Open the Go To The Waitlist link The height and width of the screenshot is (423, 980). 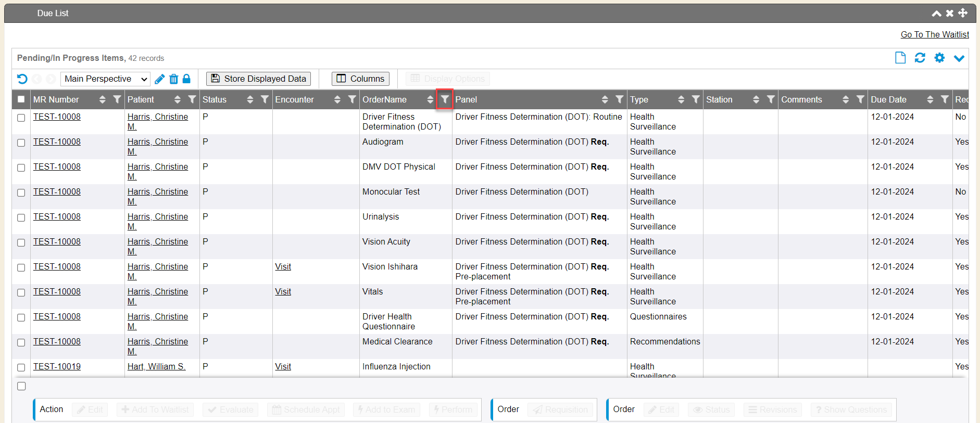(935, 34)
